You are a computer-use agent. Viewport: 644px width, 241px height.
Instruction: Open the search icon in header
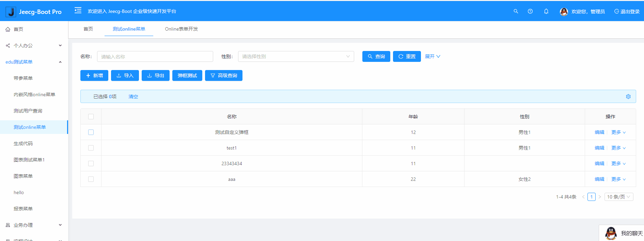[x=516, y=11]
